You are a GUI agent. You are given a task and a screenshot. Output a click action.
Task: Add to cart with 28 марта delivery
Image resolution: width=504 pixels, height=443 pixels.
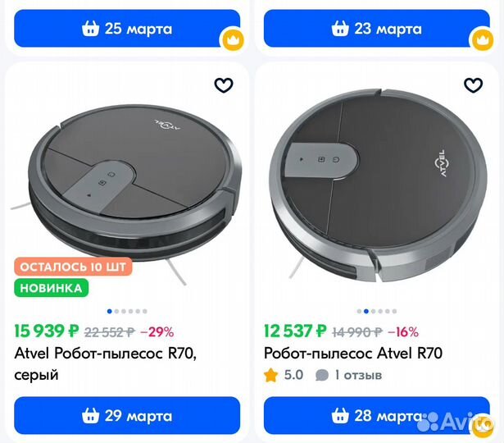[x=377, y=416]
